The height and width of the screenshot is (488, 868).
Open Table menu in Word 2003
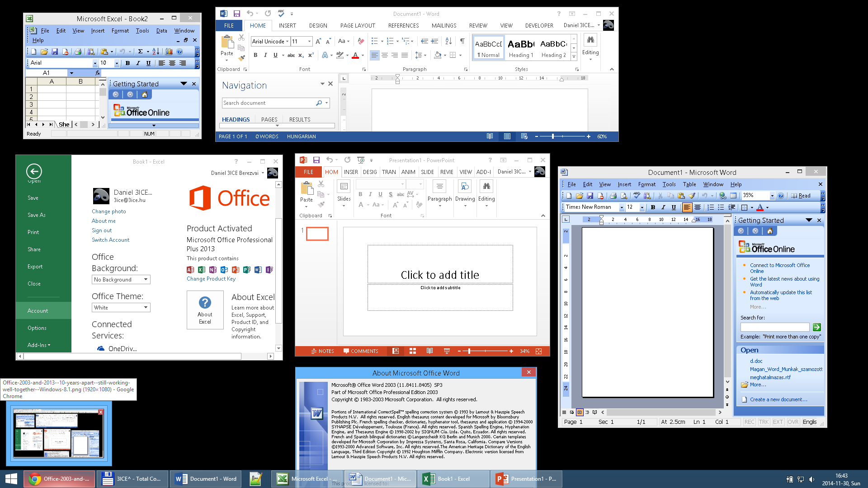689,184
